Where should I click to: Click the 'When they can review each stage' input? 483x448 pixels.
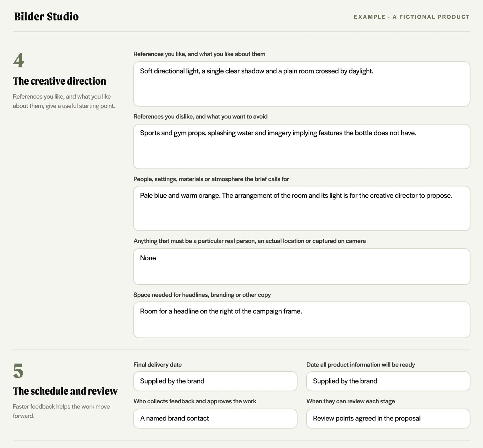tap(388, 419)
